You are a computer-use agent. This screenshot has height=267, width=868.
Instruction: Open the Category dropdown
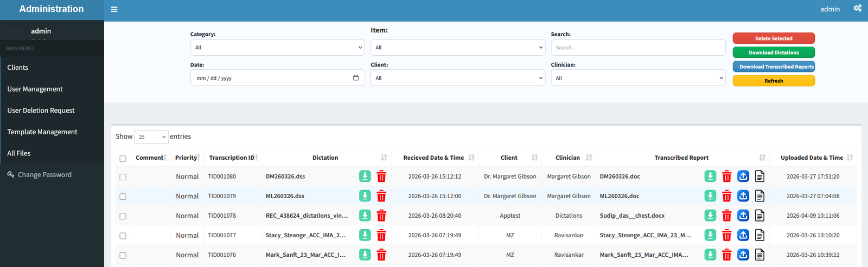pos(277,48)
